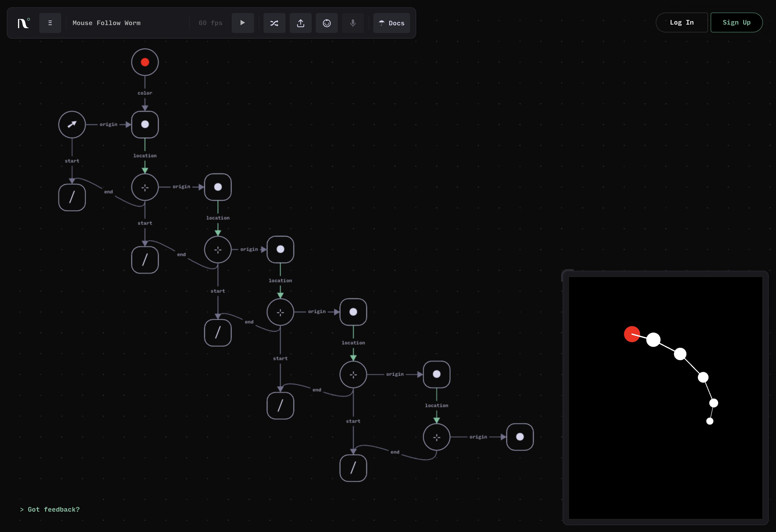Select the red color node

(x=145, y=62)
